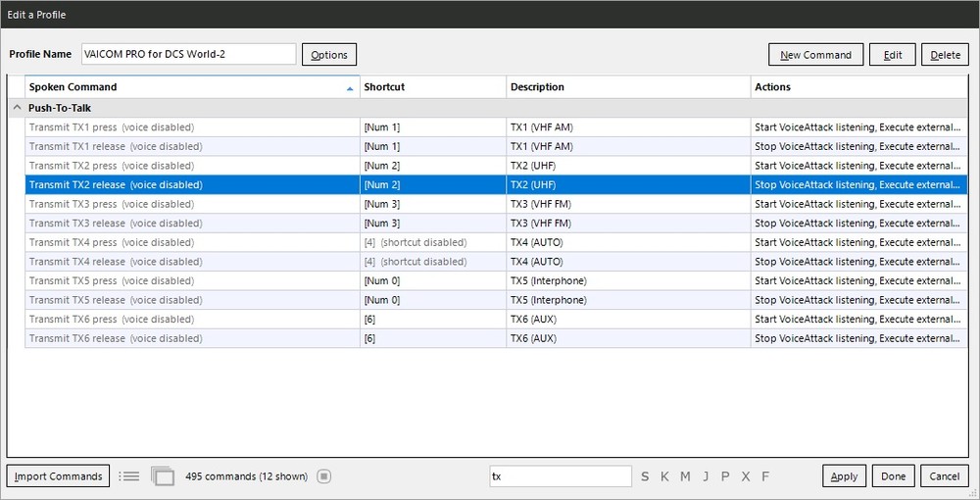Click the [Num 0] shortcut in the TX5 press row
The width and height of the screenshot is (980, 500).
tap(382, 280)
